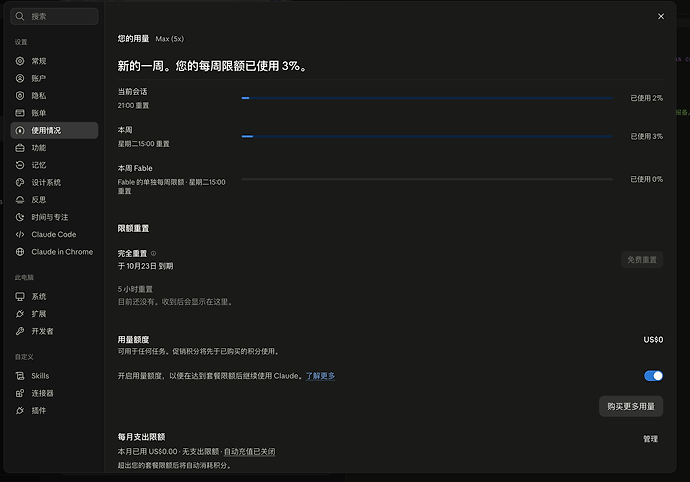690x482 pixels.
Task: Select Skills under 自定义
Action: click(54, 376)
